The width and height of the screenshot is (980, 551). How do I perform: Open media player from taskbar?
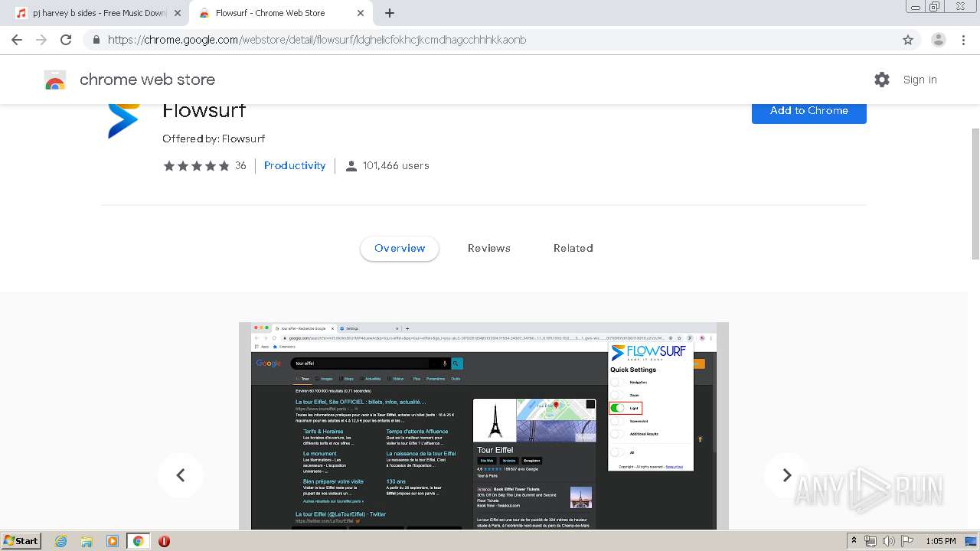(113, 541)
